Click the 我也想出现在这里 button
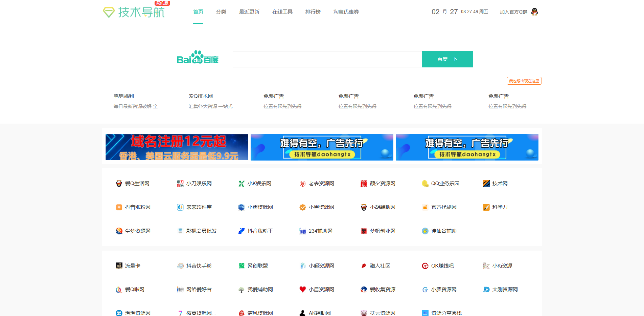 524,81
